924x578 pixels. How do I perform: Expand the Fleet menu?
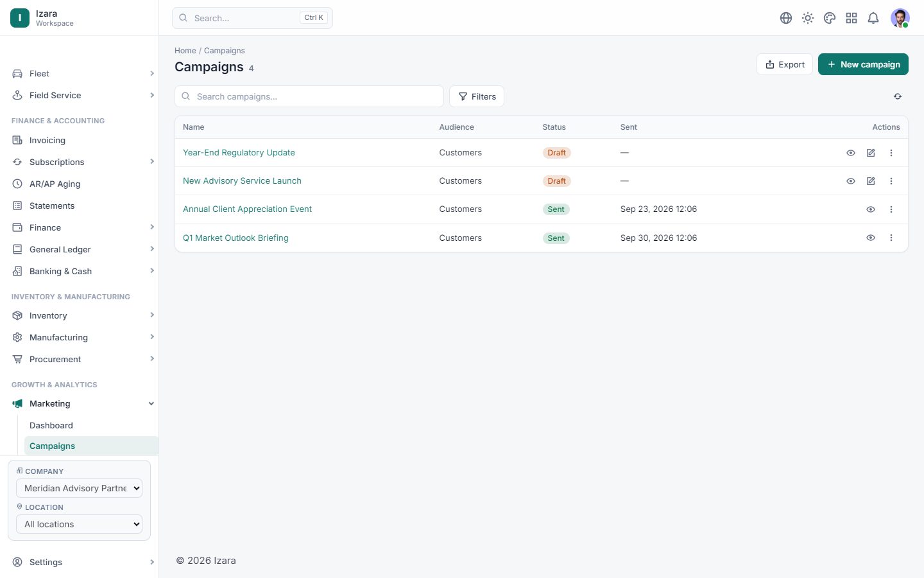(x=83, y=74)
